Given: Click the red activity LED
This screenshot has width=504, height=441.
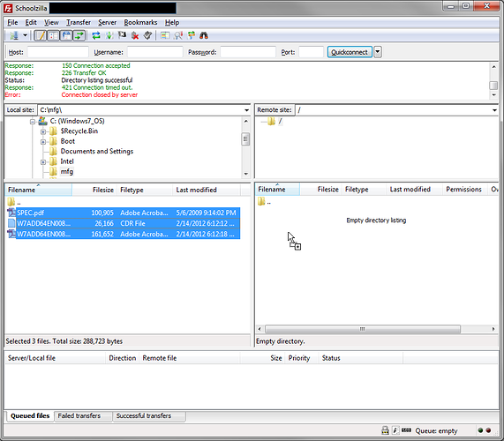Looking at the screenshot, I should [488, 430].
